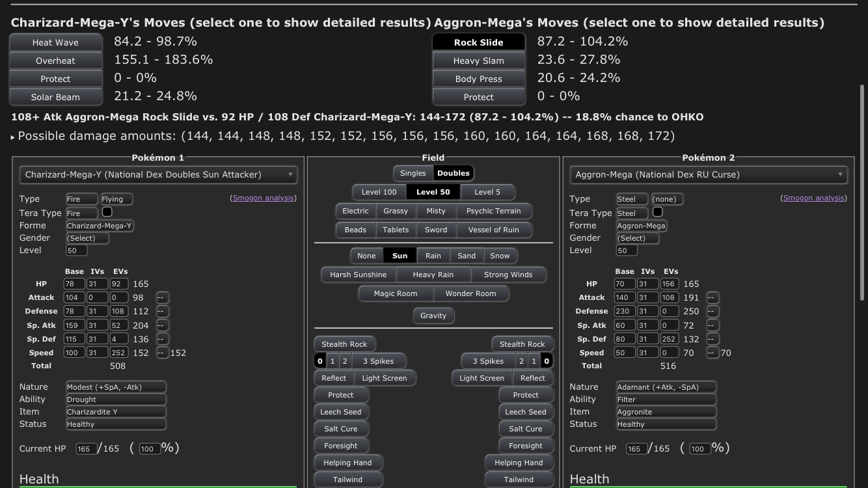
Task: Select Sun weather
Action: [400, 256]
